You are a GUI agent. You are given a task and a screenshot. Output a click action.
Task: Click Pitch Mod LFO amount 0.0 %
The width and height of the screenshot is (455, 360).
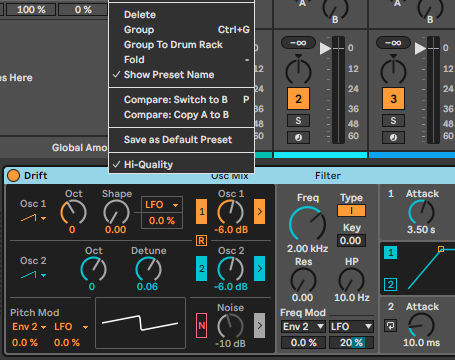click(67, 342)
